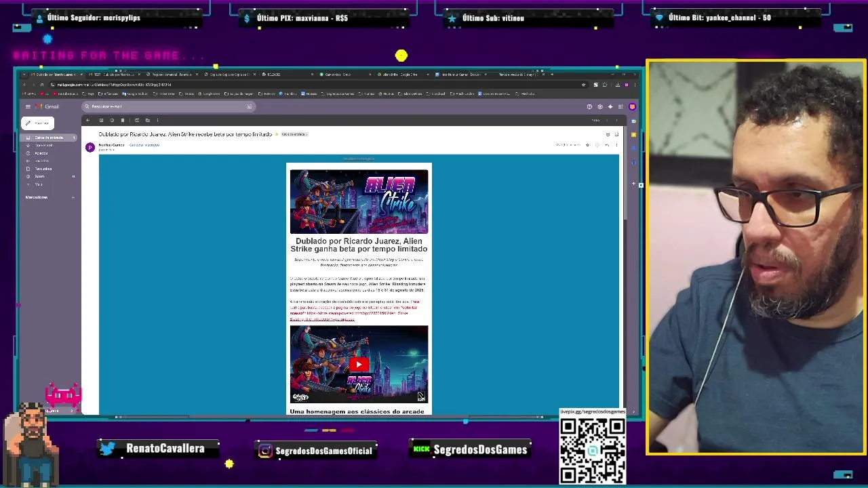Bookmark this page with star icon
Viewport: 868px width, 488px height.
pyautogui.click(x=583, y=85)
